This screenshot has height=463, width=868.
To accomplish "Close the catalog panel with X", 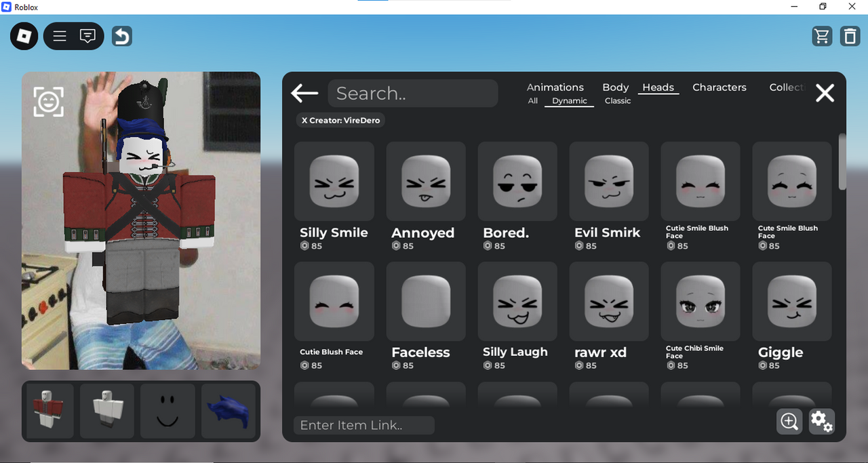I will click(x=825, y=93).
